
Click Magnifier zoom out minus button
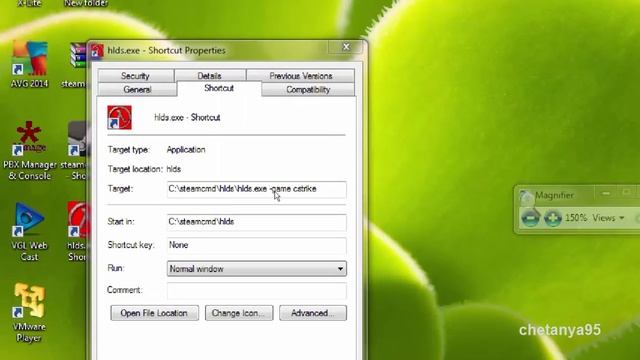(530, 218)
